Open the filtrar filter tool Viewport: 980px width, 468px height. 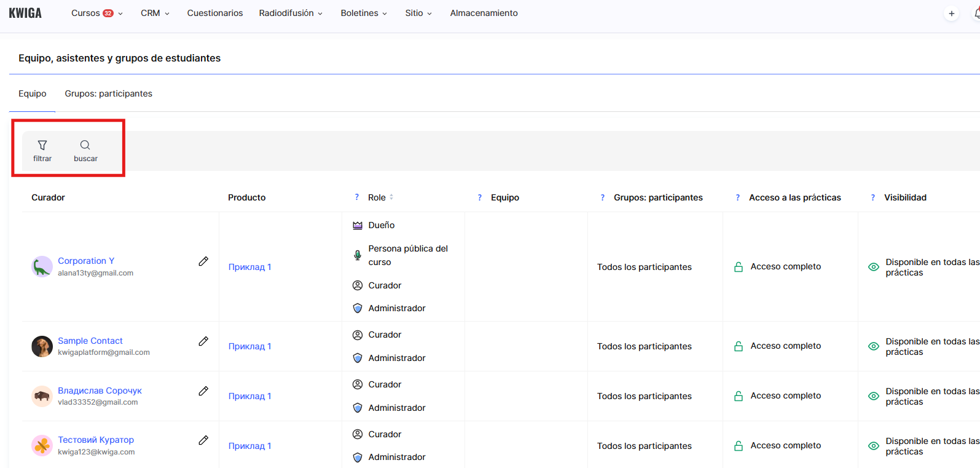click(x=42, y=151)
